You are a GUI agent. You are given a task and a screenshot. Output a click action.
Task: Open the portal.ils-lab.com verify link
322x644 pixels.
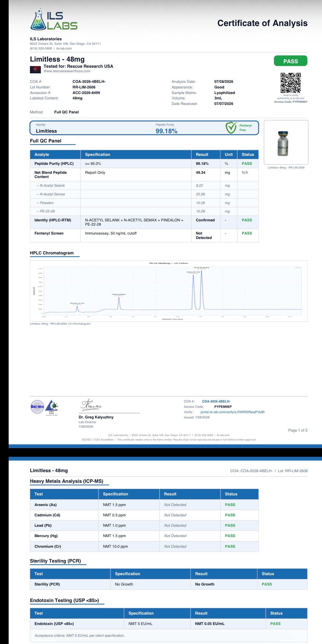(x=232, y=412)
